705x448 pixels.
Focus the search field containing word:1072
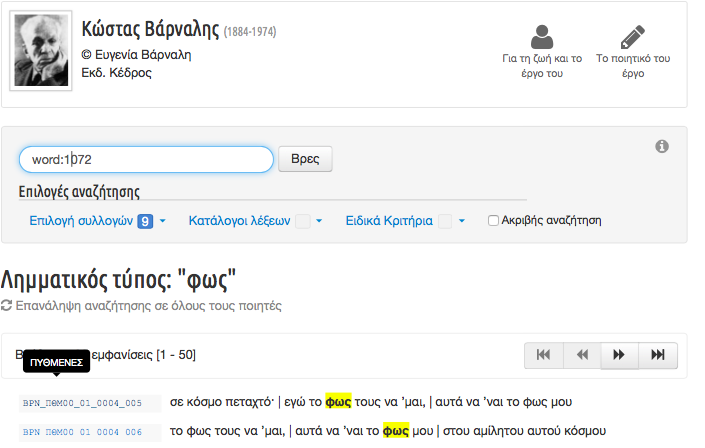146,159
